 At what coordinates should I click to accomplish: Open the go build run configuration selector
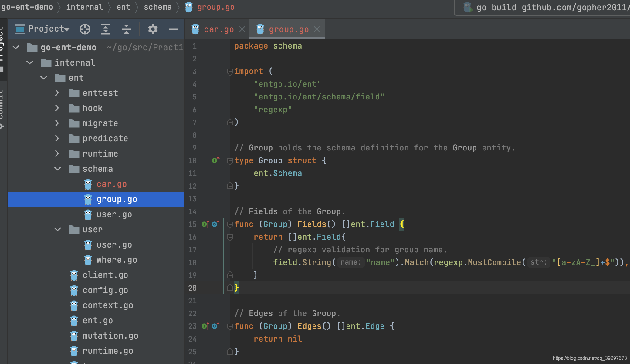click(x=546, y=8)
